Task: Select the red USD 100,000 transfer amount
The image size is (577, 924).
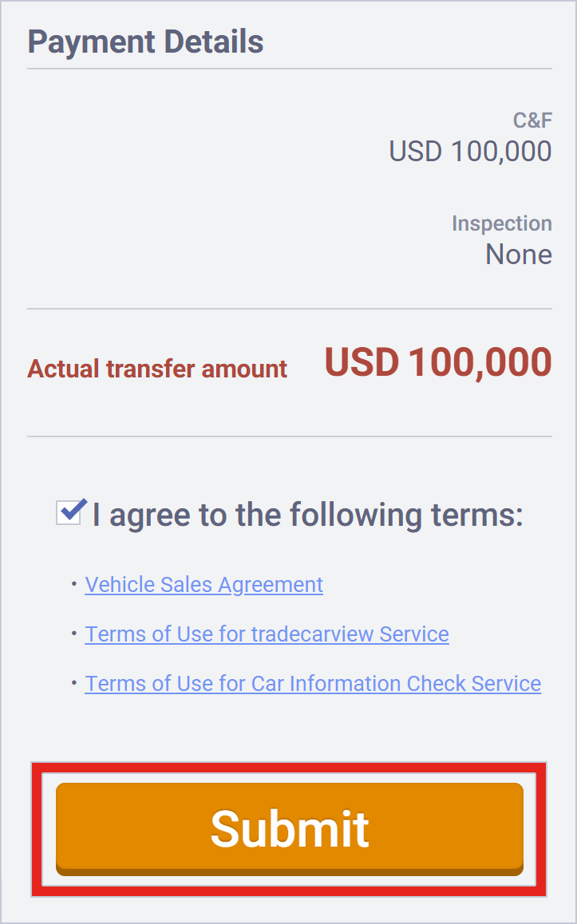Action: pos(437,363)
